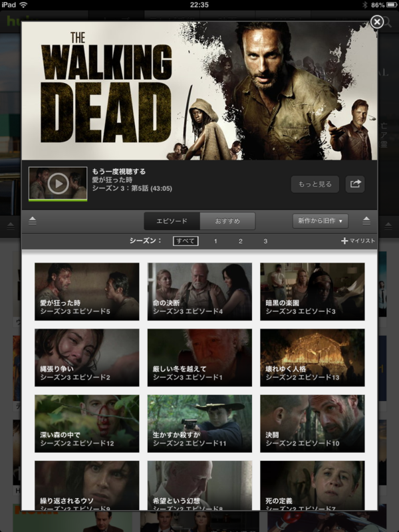Open episode 縄張り争い thumbnail

87,357
